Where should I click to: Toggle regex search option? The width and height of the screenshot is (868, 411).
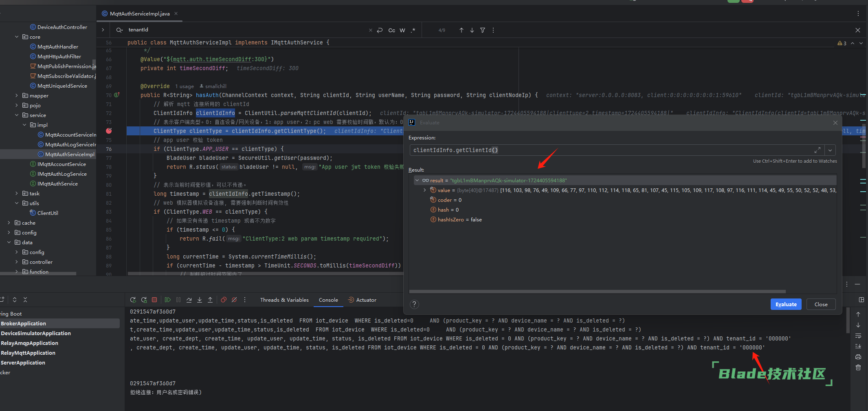coord(413,30)
